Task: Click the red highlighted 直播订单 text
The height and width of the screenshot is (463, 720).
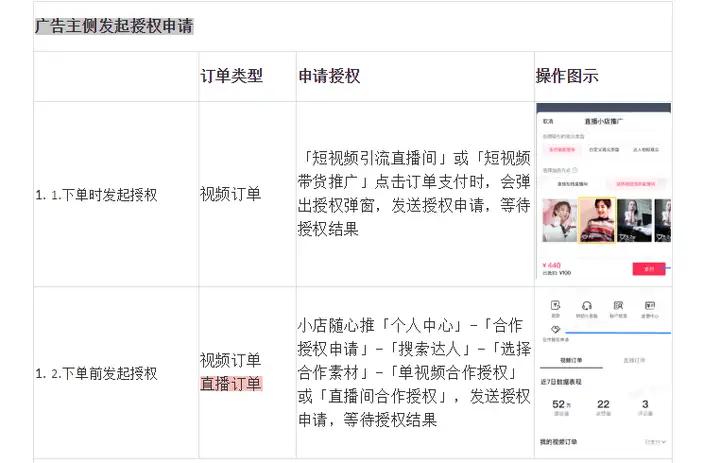Action: pos(231,384)
